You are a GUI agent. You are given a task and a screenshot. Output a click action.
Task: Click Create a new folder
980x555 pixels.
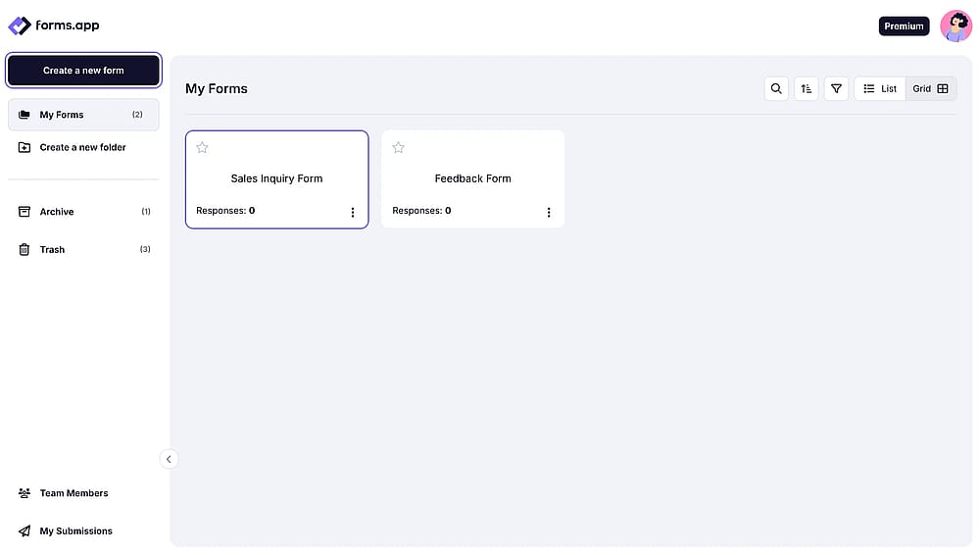[83, 147]
